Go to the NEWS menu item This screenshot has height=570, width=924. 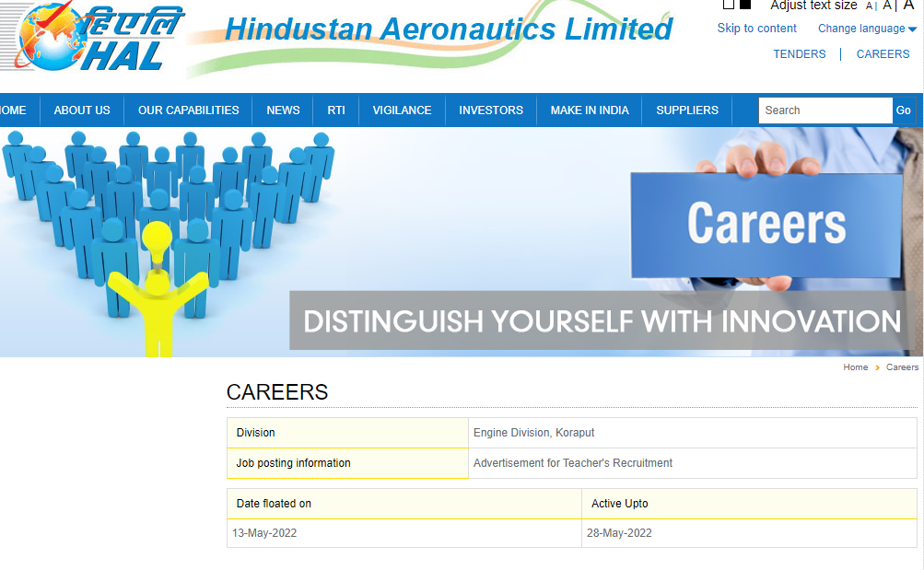click(x=283, y=111)
